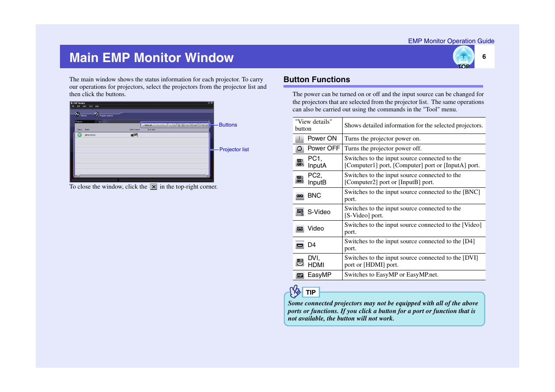Click the View details button in EMP Monitor

point(161,125)
